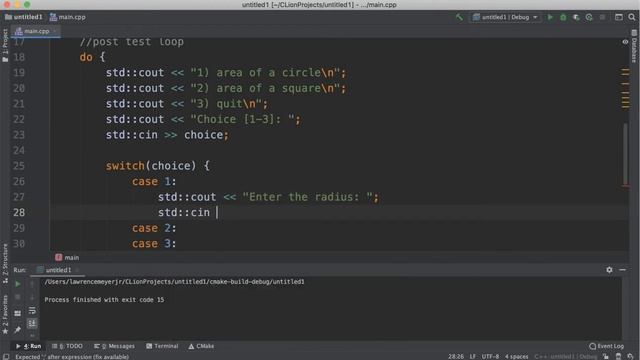The height and width of the screenshot is (360, 640).
Task: Select the untitled1 tab in the Run panel
Action: pos(58,270)
